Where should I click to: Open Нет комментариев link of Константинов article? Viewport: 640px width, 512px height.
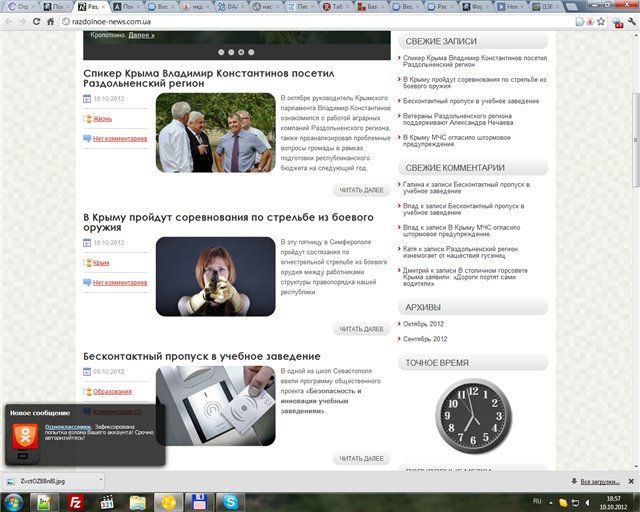(x=120, y=139)
